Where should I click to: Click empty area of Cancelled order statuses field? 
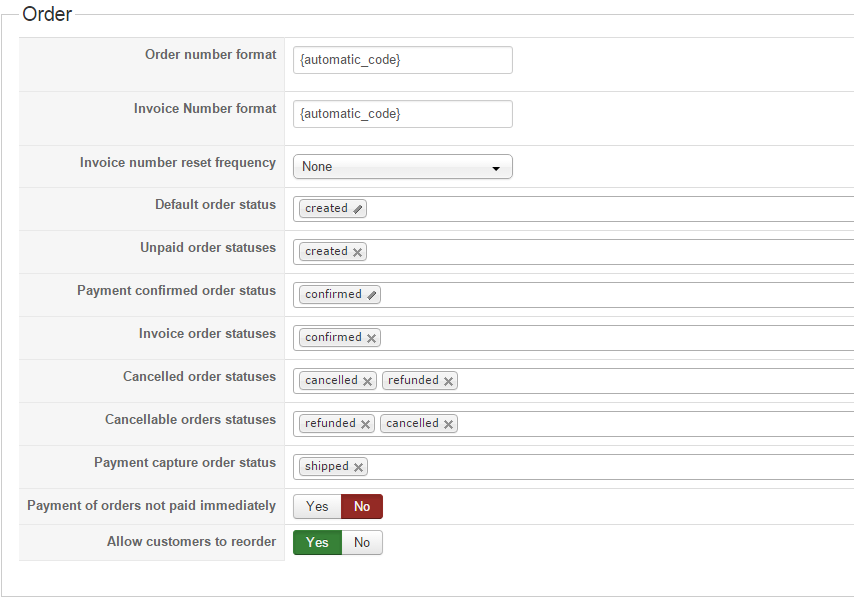(x=650, y=381)
